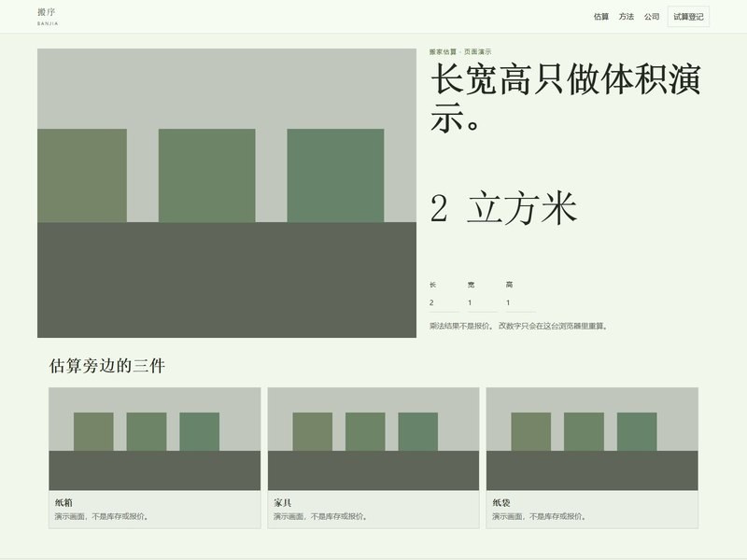Viewport: 747px width, 560px height.
Task: Click the 2 立方米 volume result
Action: click(x=503, y=208)
